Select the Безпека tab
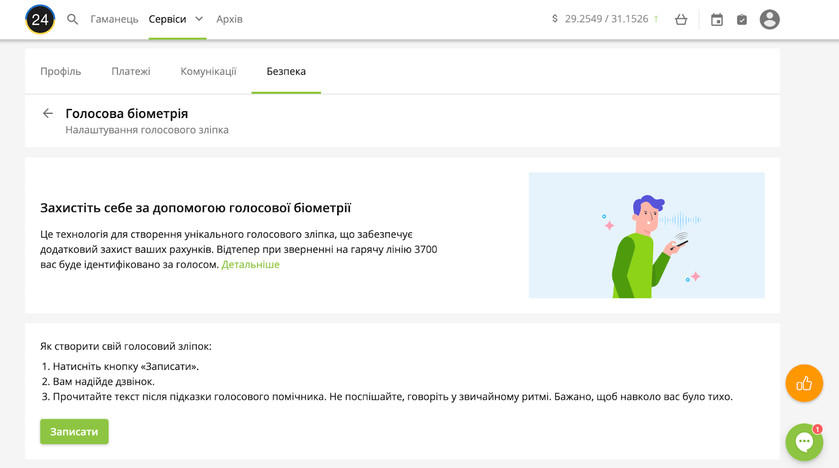 pos(286,71)
